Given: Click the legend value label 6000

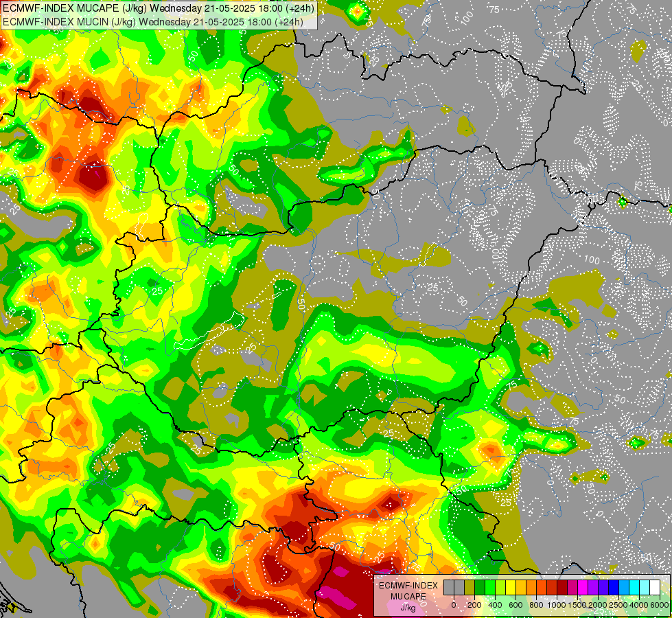Looking at the screenshot, I should pyautogui.click(x=660, y=605).
